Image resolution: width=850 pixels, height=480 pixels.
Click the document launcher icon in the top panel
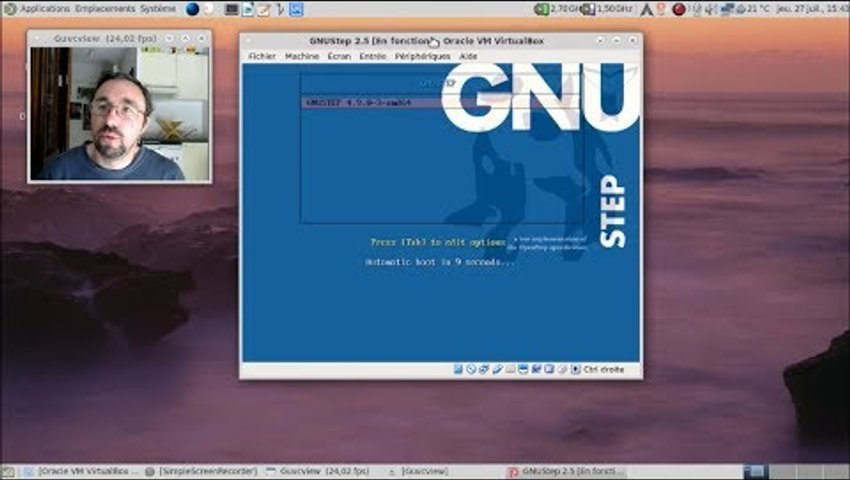tap(248, 9)
